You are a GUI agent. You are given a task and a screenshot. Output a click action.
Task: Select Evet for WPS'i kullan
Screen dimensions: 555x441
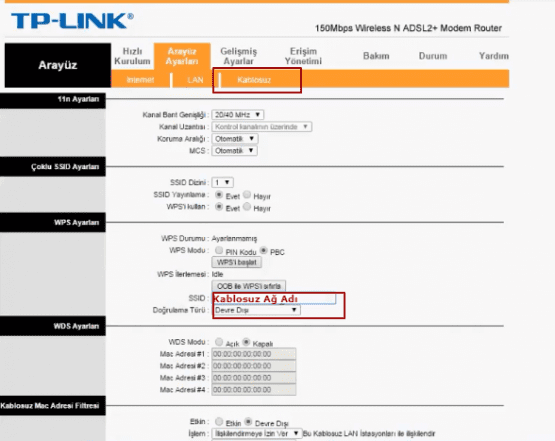(219, 207)
